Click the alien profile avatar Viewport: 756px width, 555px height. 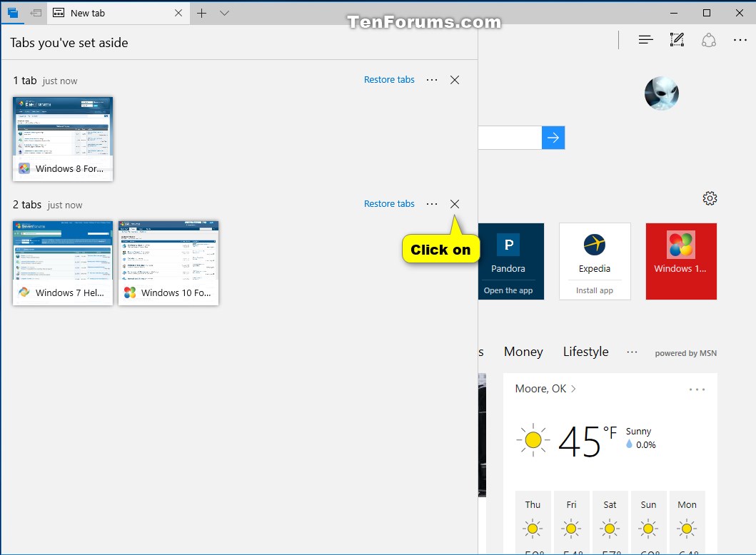click(662, 93)
